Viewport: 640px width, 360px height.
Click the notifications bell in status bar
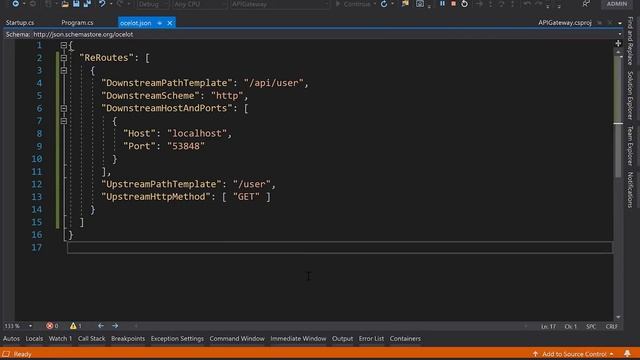pyautogui.click(x=627, y=353)
